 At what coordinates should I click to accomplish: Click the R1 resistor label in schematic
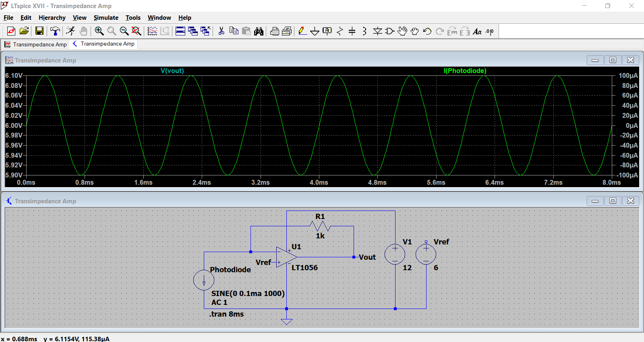click(x=320, y=217)
